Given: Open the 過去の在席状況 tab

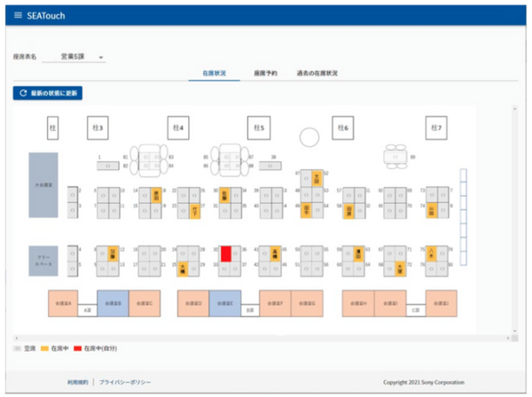Looking at the screenshot, I should tap(316, 73).
